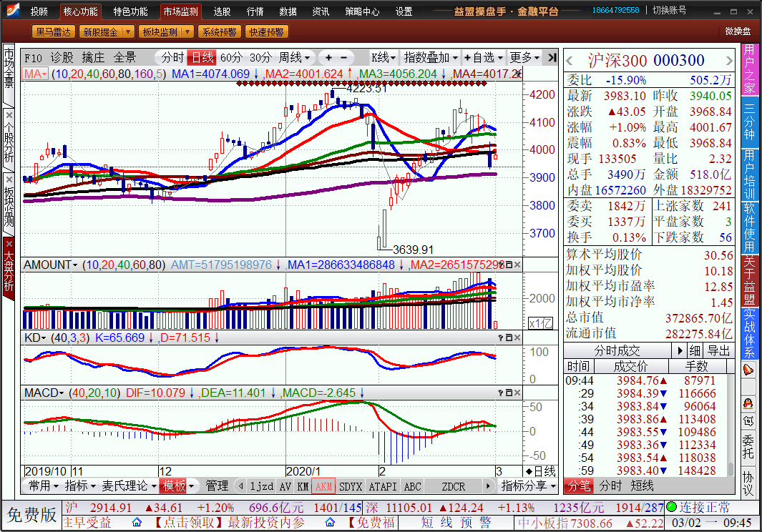The image size is (762, 532).
Task: Click the zoom out minus icon above the chart
Action: pos(343,58)
